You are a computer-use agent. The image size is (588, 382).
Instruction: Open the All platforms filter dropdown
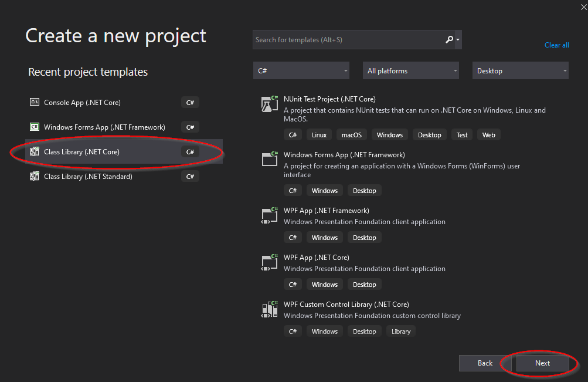410,70
